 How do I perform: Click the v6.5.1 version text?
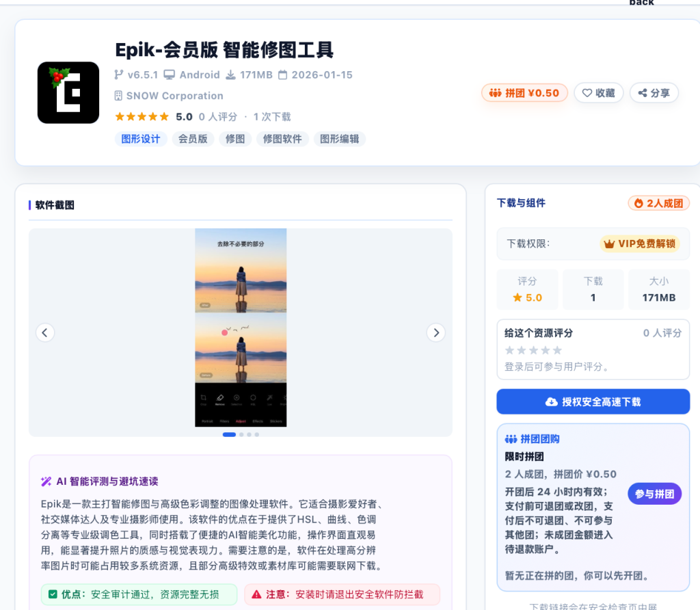(x=143, y=75)
